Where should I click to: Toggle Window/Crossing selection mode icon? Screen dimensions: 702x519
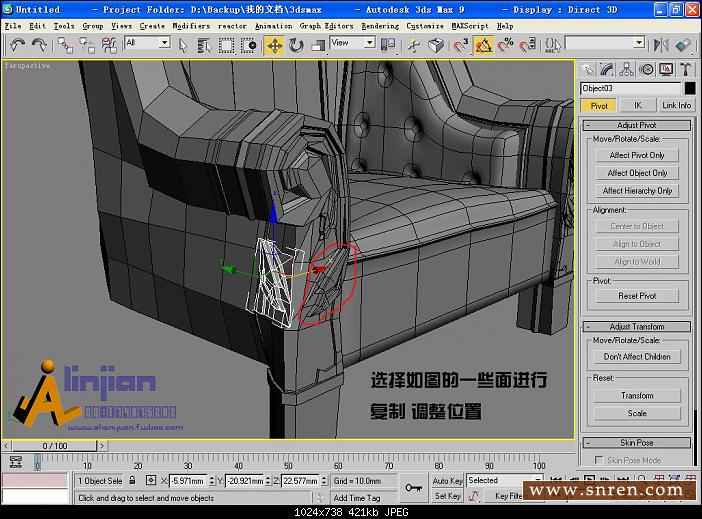click(x=248, y=45)
